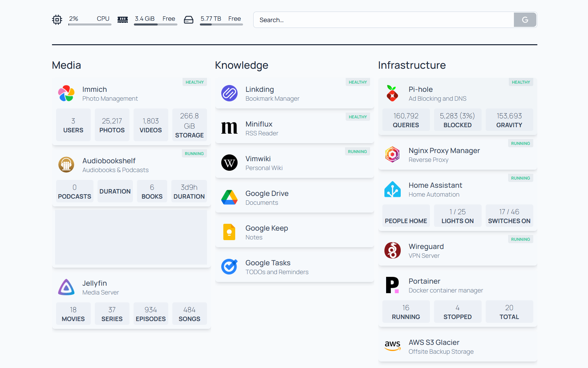Viewport: 588px width, 368px height.
Task: Open the 1 / 25 LIGHTS ON tile
Action: click(457, 215)
